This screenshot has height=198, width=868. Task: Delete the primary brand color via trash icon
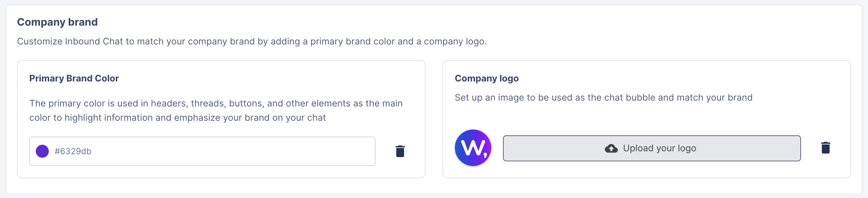pos(399,151)
